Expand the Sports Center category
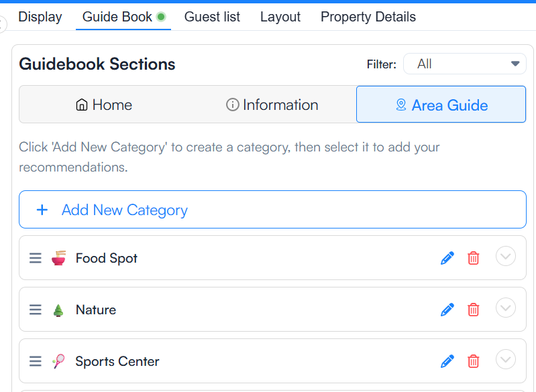Viewport: 536px width, 392px height. [506, 359]
